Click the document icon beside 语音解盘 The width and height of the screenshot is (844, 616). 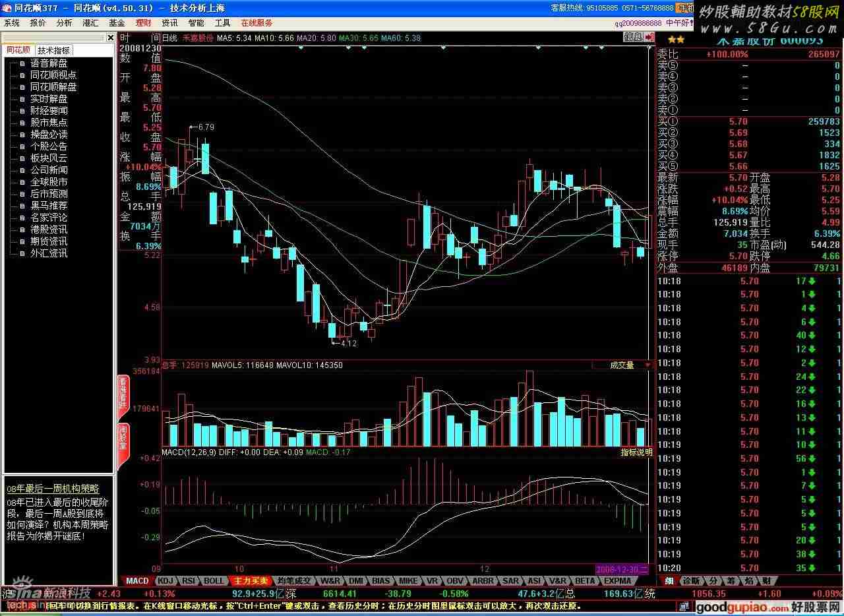pyautogui.click(x=22, y=63)
